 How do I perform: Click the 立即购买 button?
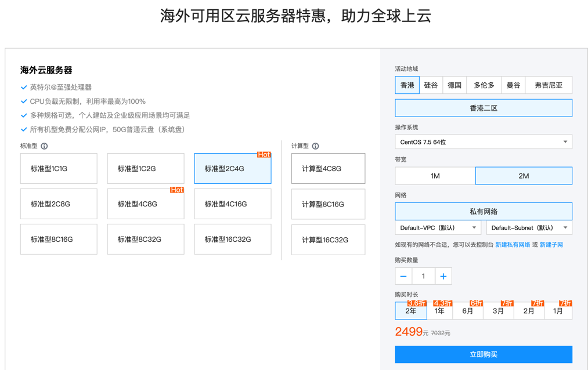coord(483,354)
